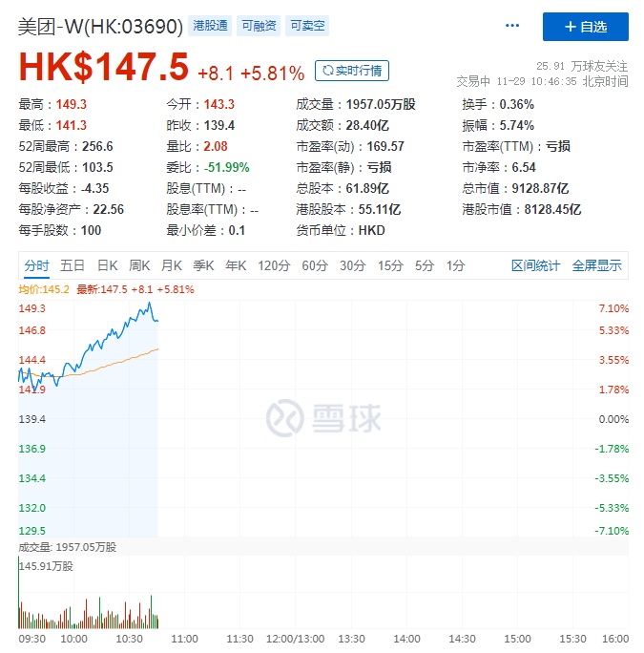The image size is (644, 653).
Task: Switch to the 分时 chart tab
Action: [36, 265]
